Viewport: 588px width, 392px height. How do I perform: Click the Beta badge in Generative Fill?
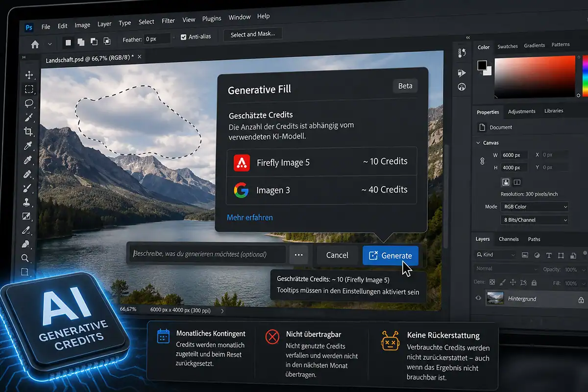405,86
